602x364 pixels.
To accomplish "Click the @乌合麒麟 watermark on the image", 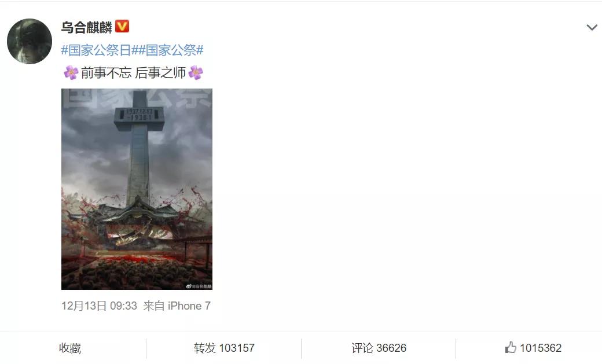I will coord(199,286).
